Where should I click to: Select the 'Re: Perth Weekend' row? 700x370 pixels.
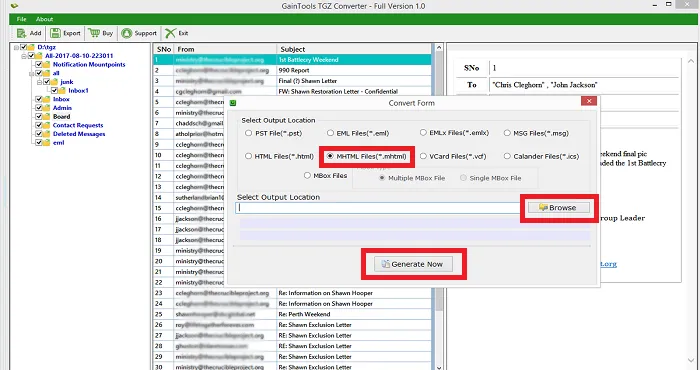pyautogui.click(x=292, y=314)
